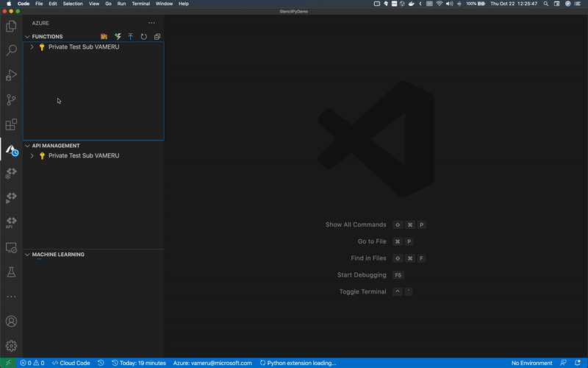The width and height of the screenshot is (588, 368).
Task: Open macOS Spotlight search icon
Action: tap(546, 4)
